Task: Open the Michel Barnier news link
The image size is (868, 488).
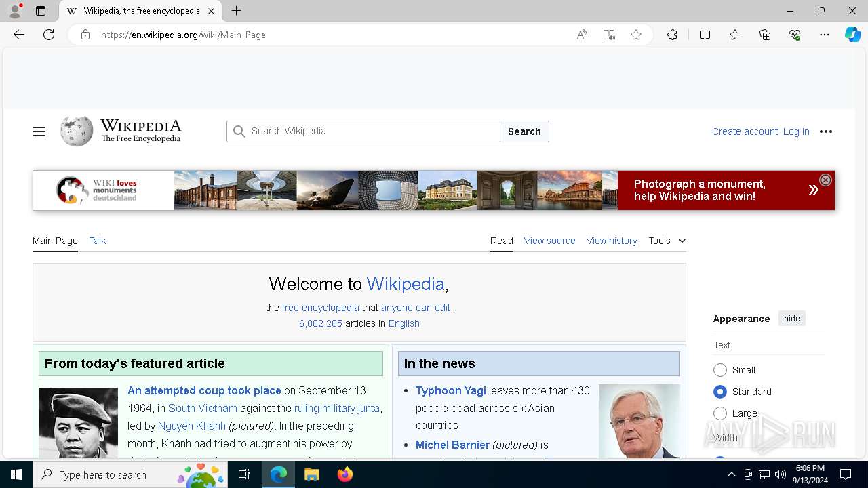Action: pyautogui.click(x=452, y=445)
